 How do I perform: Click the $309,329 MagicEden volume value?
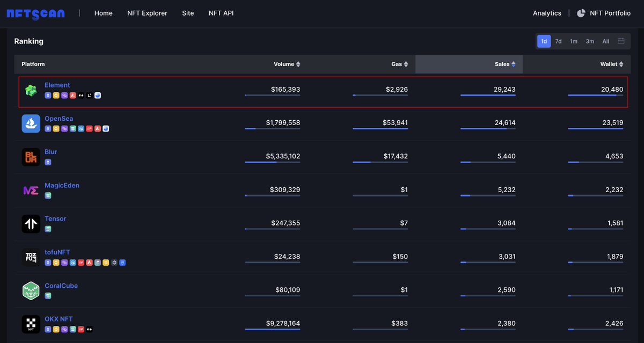[285, 189]
